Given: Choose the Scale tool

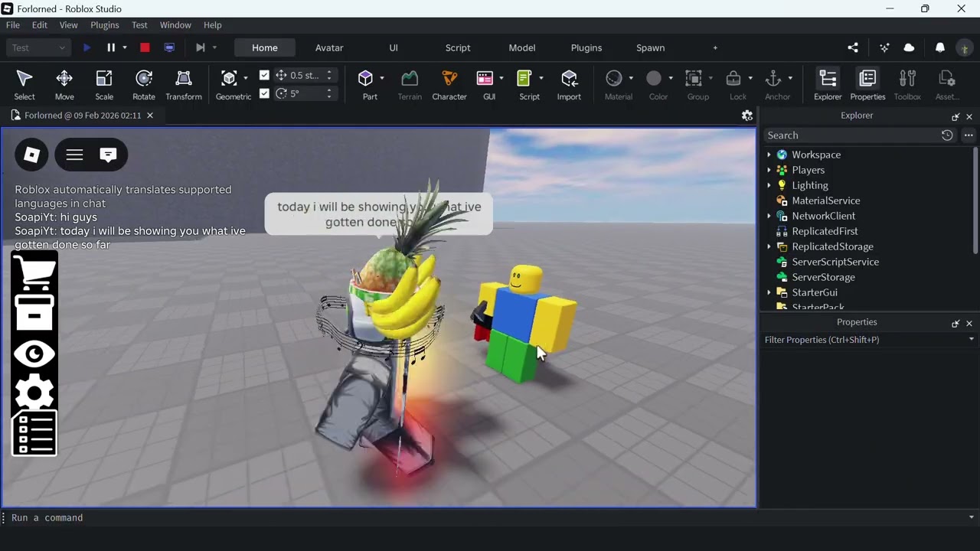Looking at the screenshot, I should click(x=104, y=85).
